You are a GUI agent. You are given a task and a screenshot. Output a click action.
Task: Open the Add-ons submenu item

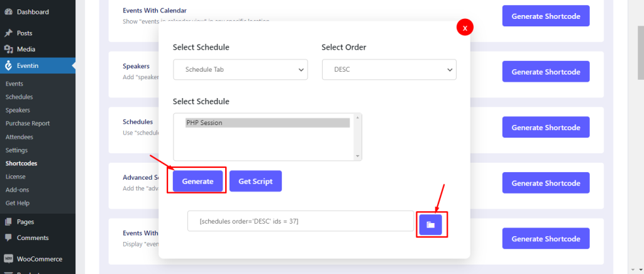(x=17, y=190)
